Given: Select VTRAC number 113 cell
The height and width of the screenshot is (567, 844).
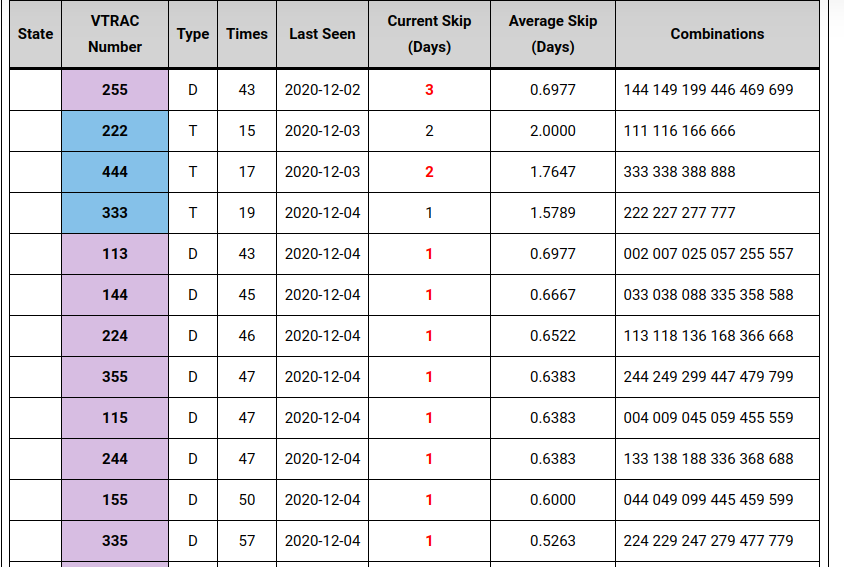Looking at the screenshot, I should 115,254.
